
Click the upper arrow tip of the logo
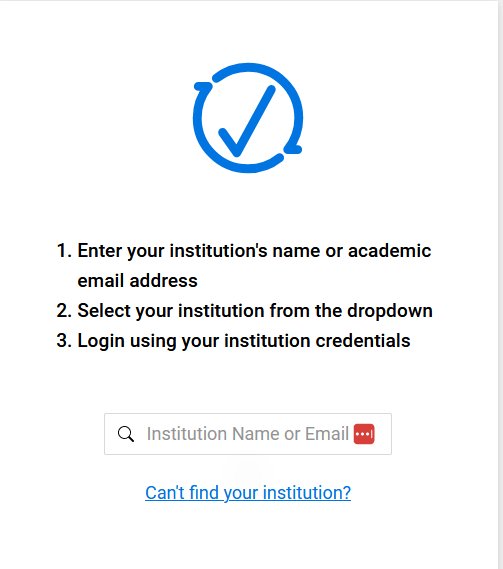[x=203, y=86]
